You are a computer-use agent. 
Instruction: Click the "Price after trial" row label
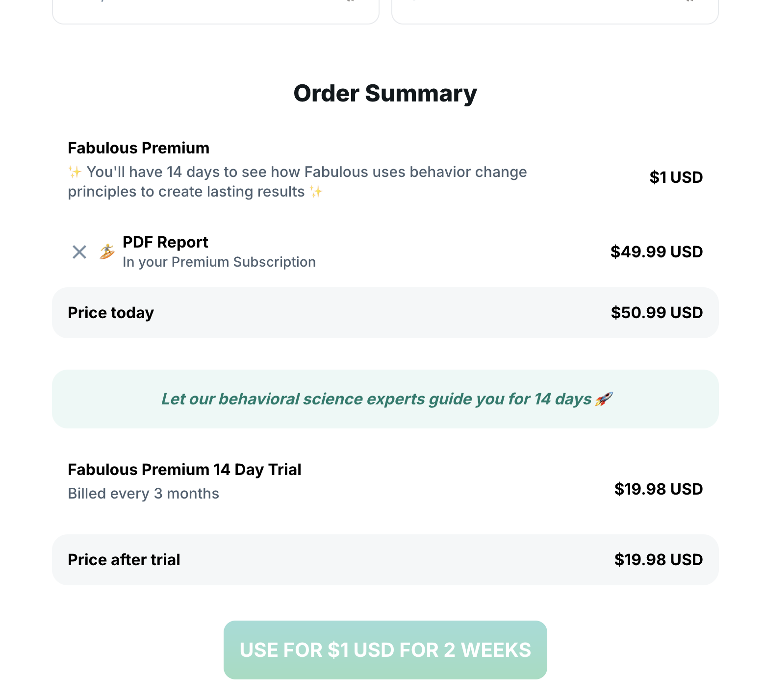point(124,560)
